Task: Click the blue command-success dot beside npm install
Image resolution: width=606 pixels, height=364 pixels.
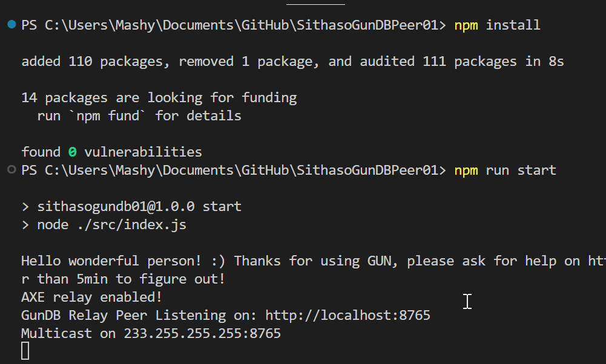Action: [x=12, y=25]
